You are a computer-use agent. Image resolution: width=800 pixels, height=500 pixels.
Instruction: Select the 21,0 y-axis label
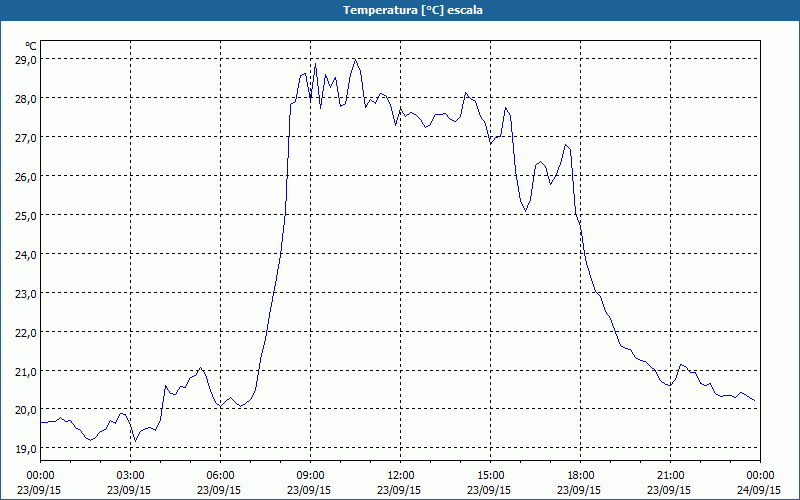pyautogui.click(x=27, y=371)
